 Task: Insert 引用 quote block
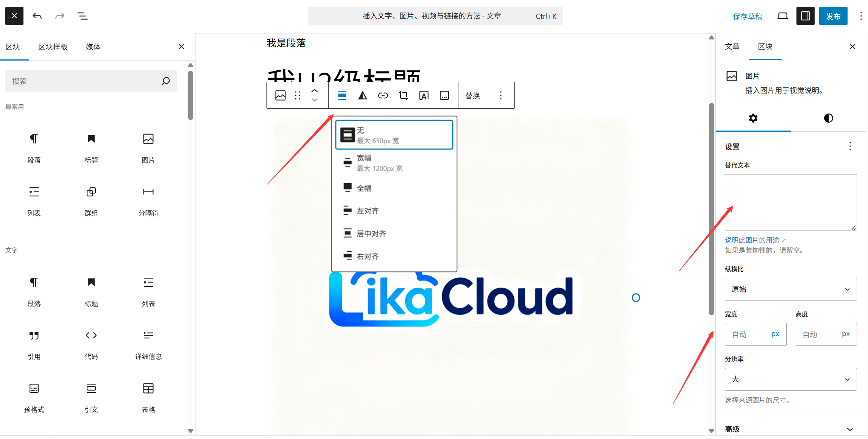[x=34, y=345]
